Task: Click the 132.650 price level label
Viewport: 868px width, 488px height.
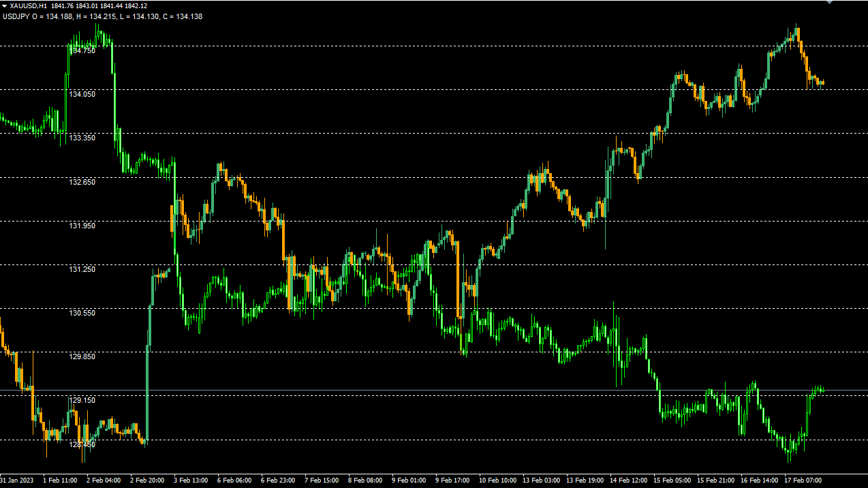Action: point(82,182)
